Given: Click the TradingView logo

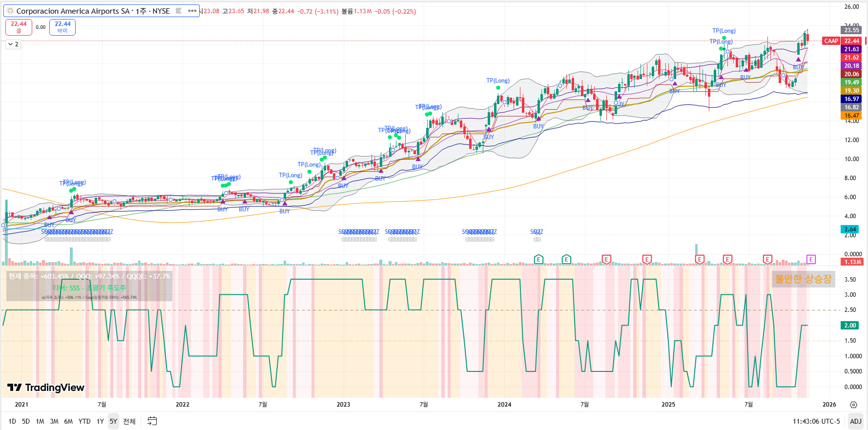Looking at the screenshot, I should [46, 388].
